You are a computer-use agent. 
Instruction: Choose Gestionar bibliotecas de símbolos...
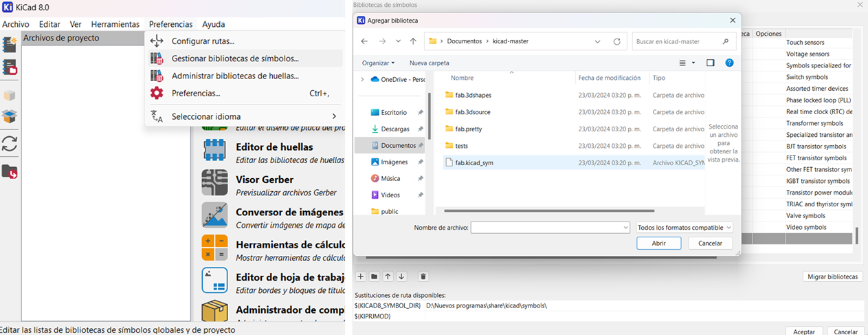244,58
